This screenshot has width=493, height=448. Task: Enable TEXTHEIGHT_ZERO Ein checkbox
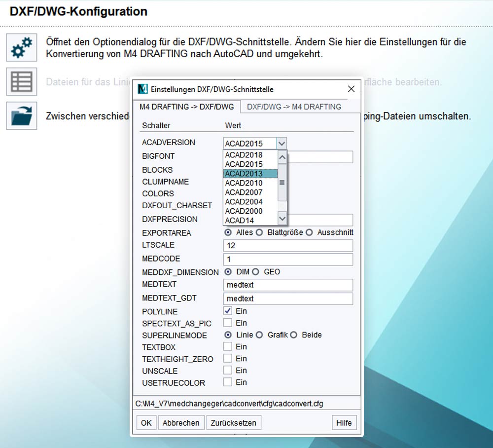228,359
